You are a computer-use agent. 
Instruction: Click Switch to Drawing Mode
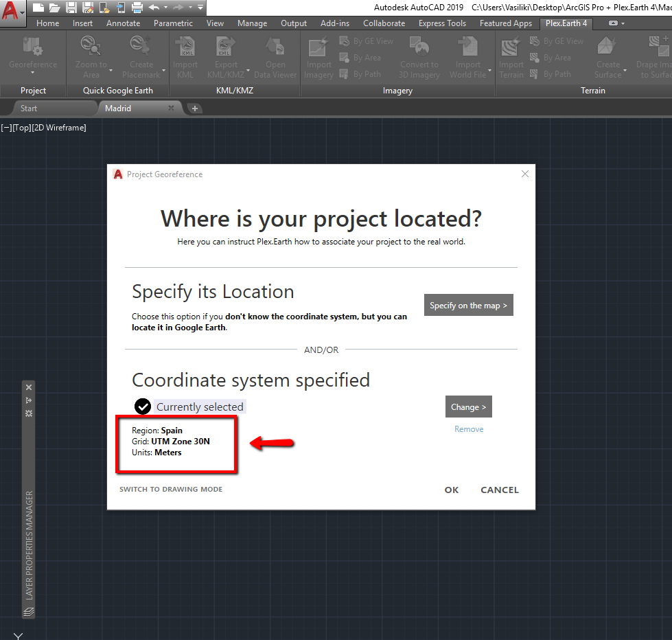[x=171, y=489]
